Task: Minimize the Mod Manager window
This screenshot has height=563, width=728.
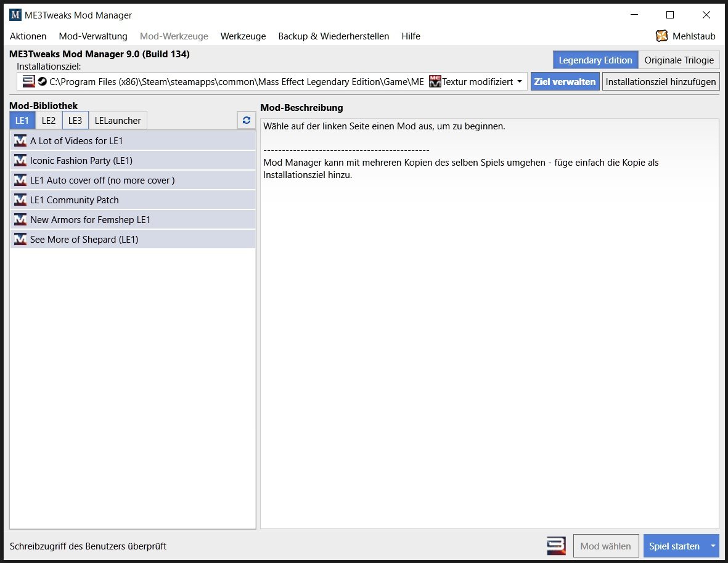Action: (x=634, y=15)
